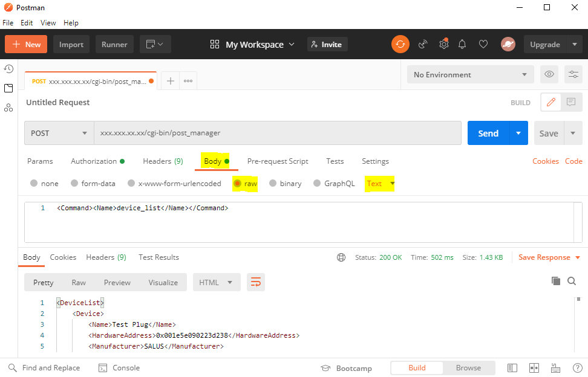588x377 pixels.
Task: Select x-www-form-urlencoded body option
Action: click(131, 183)
